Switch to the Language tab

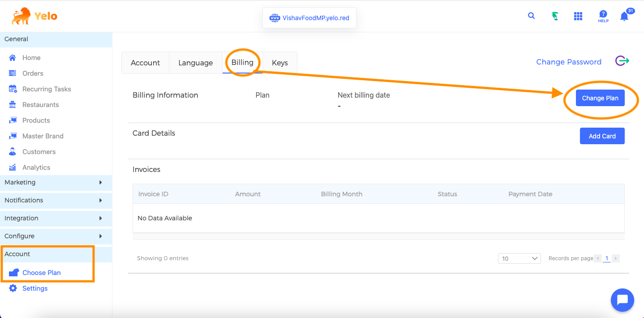[195, 63]
